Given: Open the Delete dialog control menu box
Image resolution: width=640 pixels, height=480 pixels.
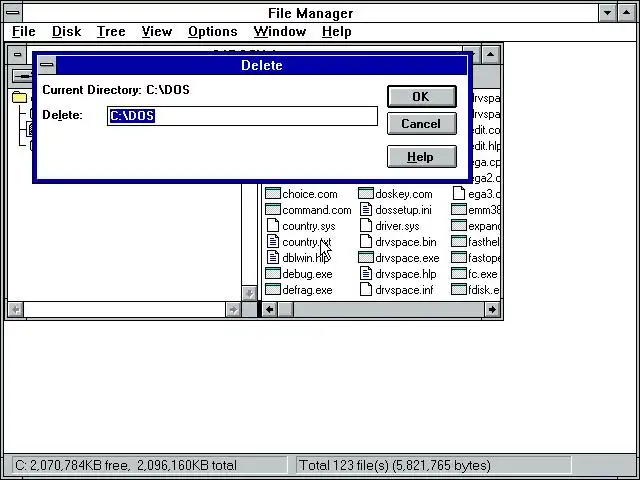Looking at the screenshot, I should click(47, 65).
